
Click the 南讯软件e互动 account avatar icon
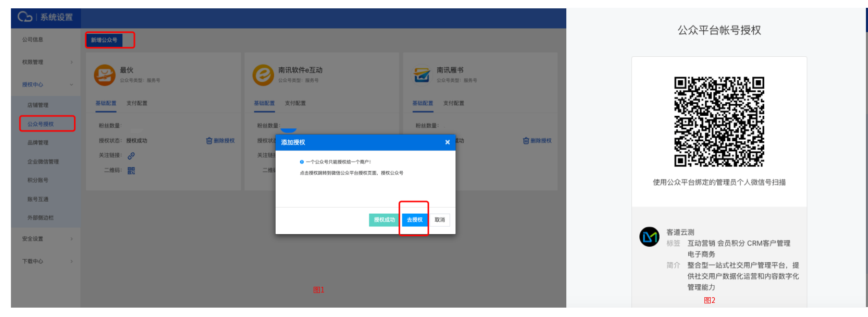tap(263, 75)
